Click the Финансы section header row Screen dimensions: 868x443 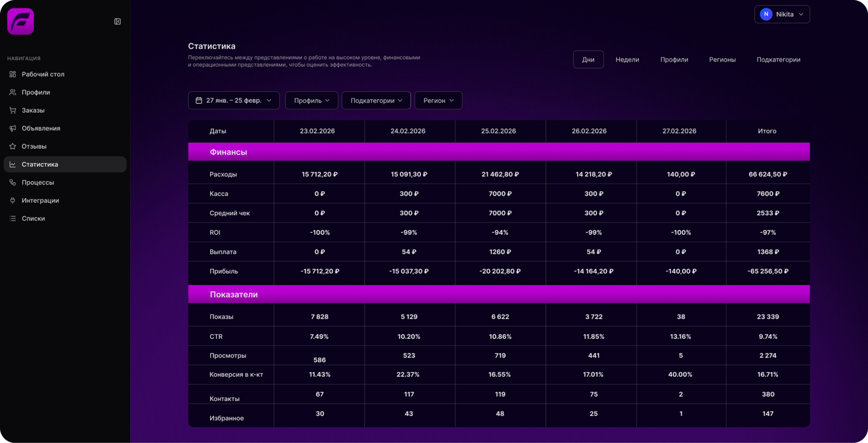pyautogui.click(x=499, y=152)
